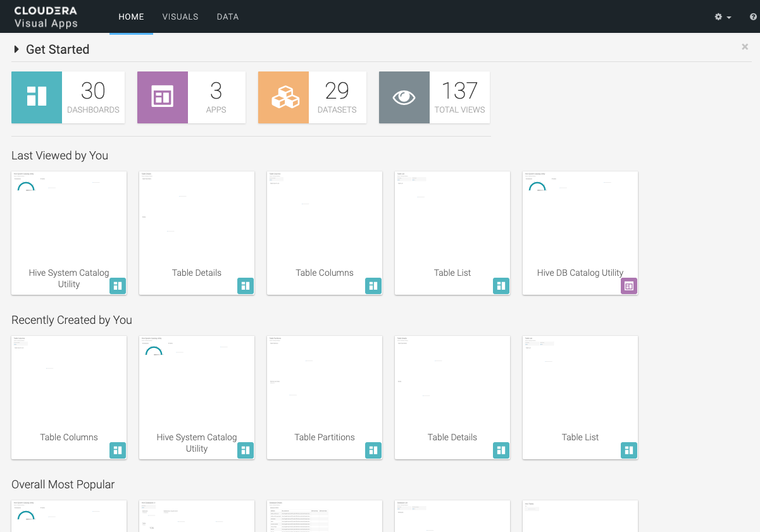Screen dimensions: 760x532
Task: Open recently created Table Columns thumbnail
Action: pyautogui.click(x=69, y=383)
